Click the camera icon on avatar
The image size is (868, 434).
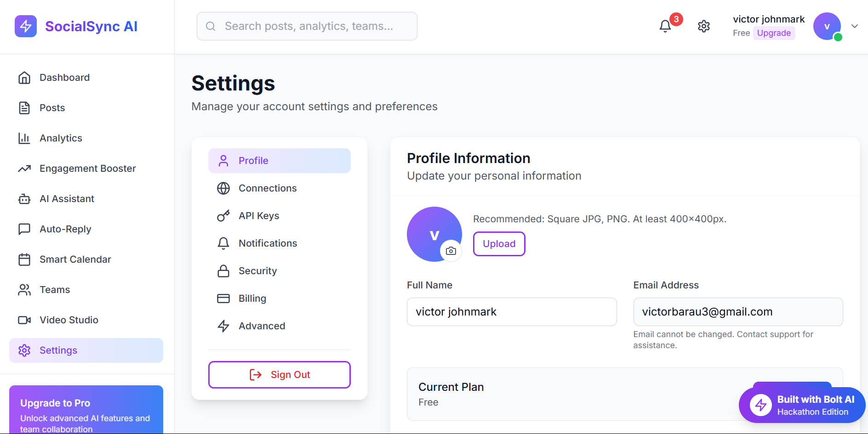(x=451, y=251)
